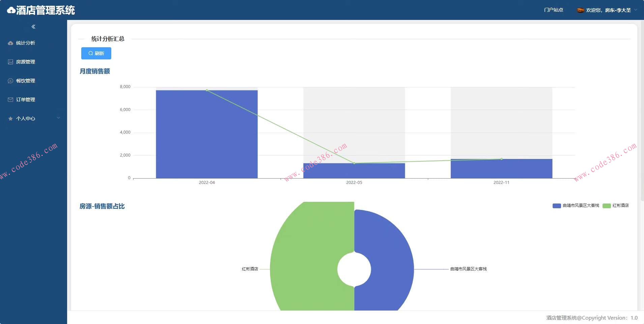Click the 4,000 y-axis value
The image size is (644, 324).
point(125,132)
